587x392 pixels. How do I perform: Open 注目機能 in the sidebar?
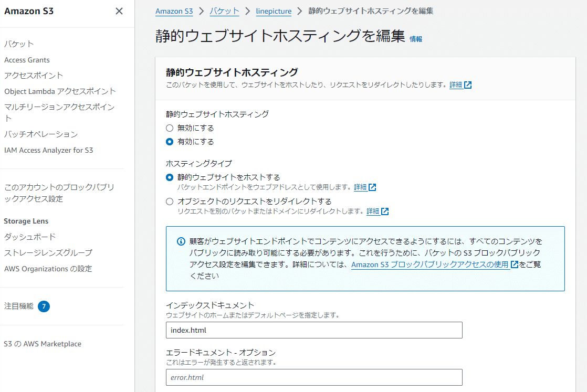19,306
